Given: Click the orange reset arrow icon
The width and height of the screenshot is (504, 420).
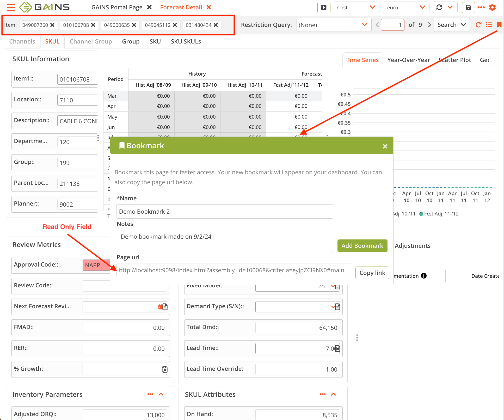Looking at the screenshot, I should 478,24.
